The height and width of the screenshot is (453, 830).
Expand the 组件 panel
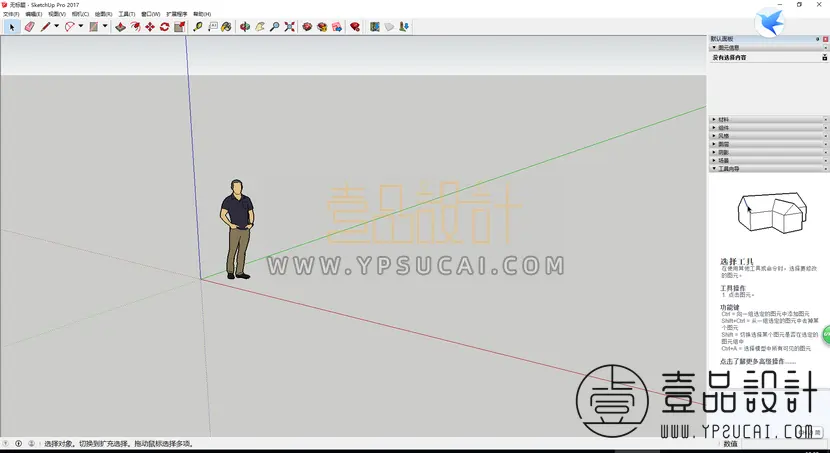768,128
